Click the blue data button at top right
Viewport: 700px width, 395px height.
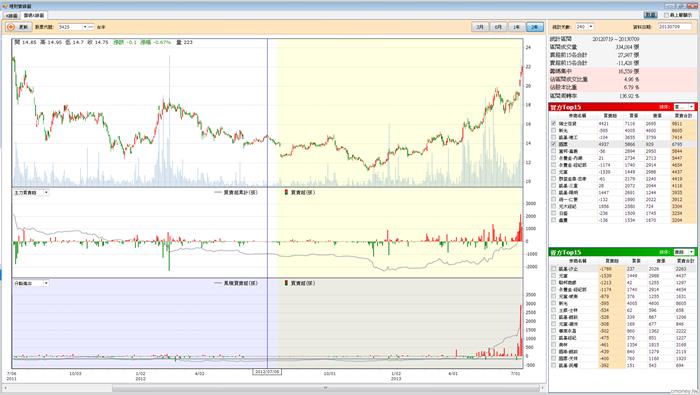[x=650, y=15]
